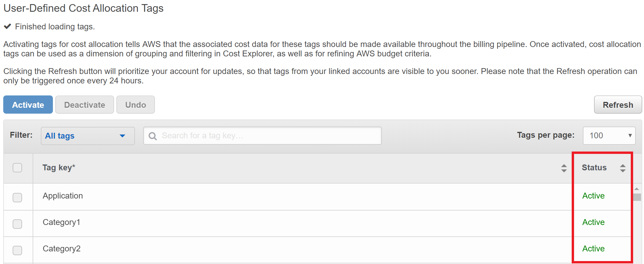Image resolution: width=644 pixels, height=264 pixels.
Task: Select the Application tag row name
Action: pos(63,196)
